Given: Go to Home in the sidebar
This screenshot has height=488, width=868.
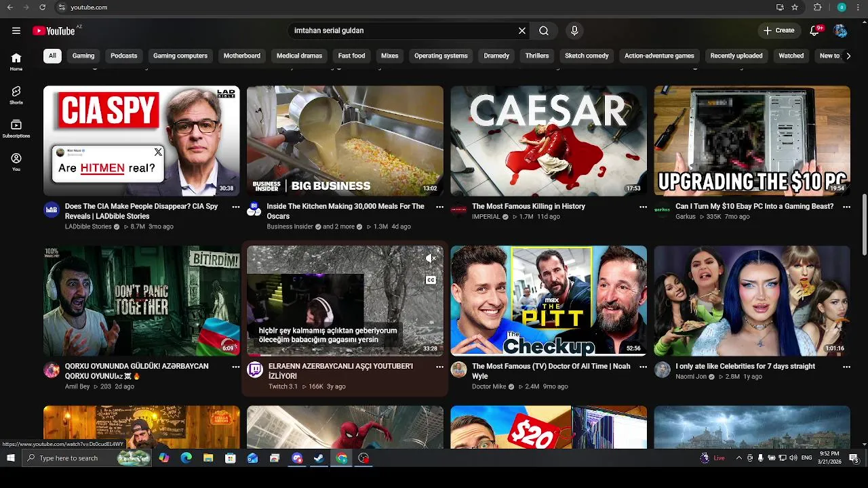Looking at the screenshot, I should tap(16, 62).
